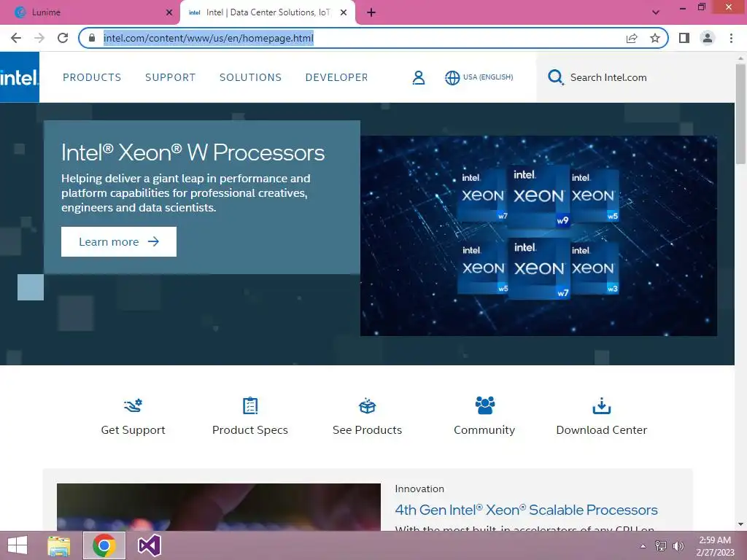
Task: Show hidden tray icons arrow
Action: coord(643,546)
